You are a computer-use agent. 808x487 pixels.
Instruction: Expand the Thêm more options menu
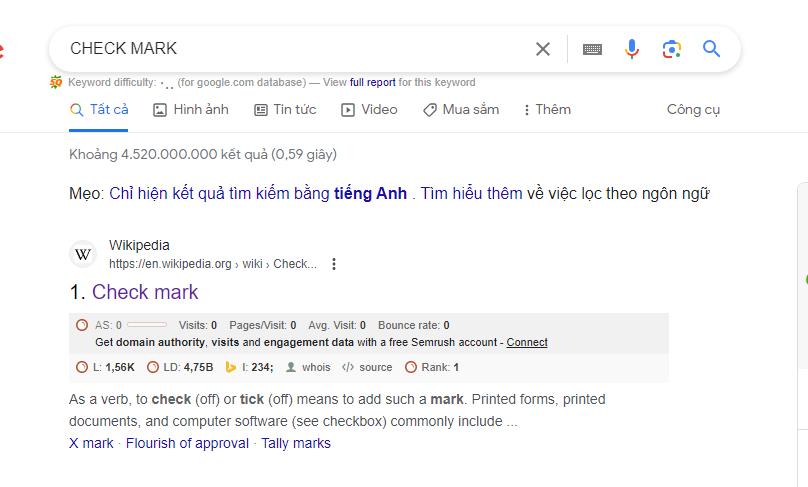[547, 110]
